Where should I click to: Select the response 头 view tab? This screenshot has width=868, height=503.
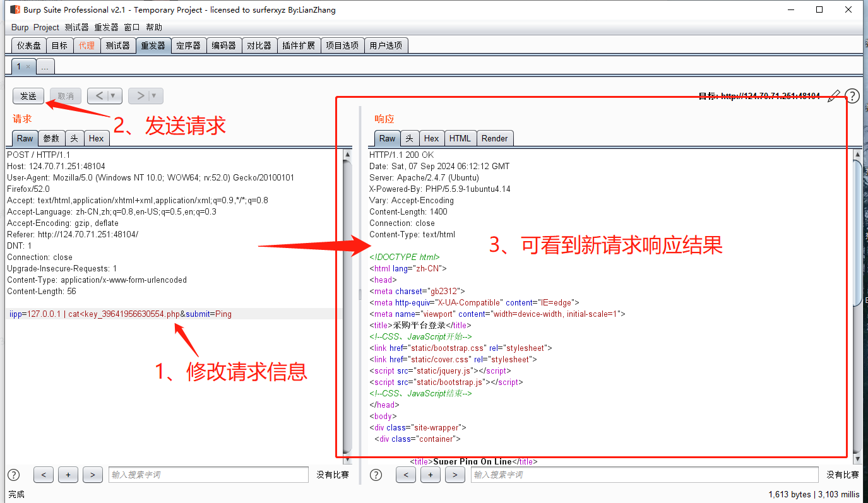(410, 138)
